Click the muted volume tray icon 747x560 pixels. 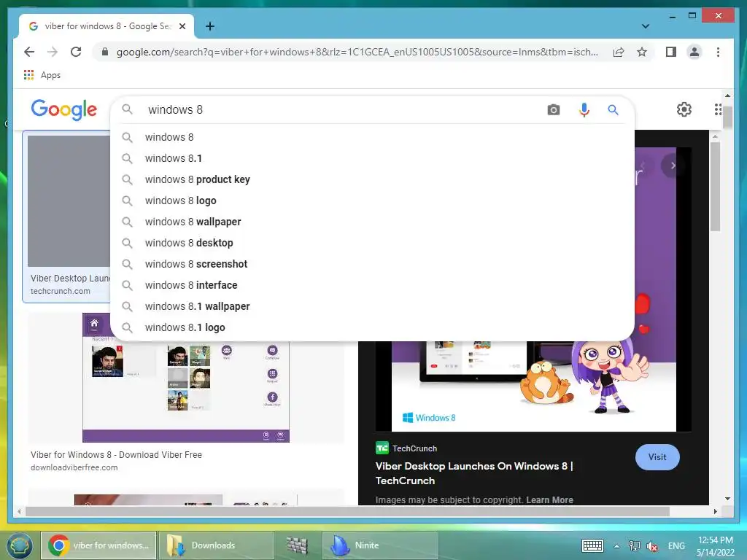tap(652, 546)
